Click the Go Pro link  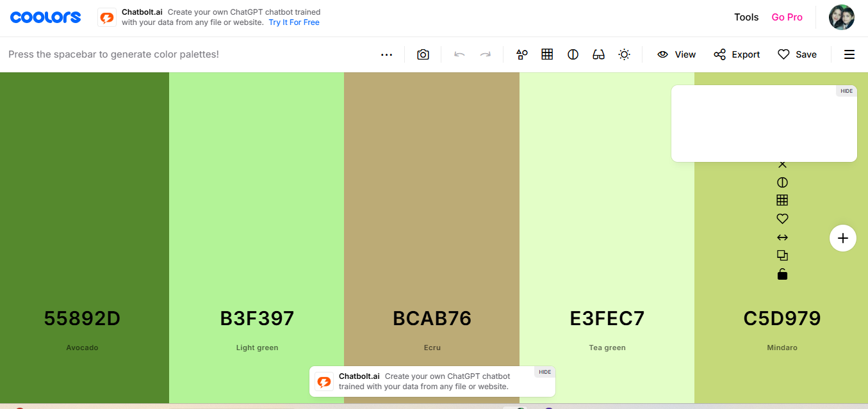(x=787, y=17)
